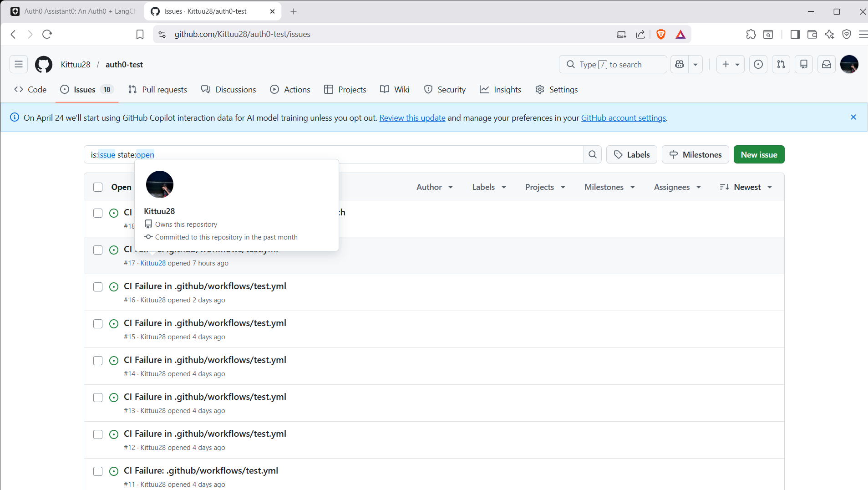Viewport: 868px width, 490px height.
Task: Tick the checkbox for issue #18
Action: click(x=98, y=213)
